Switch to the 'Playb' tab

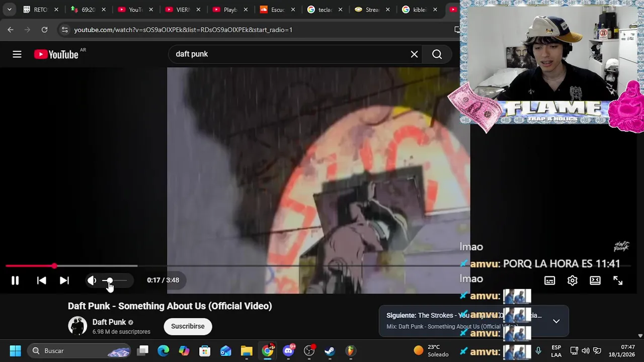(x=230, y=10)
